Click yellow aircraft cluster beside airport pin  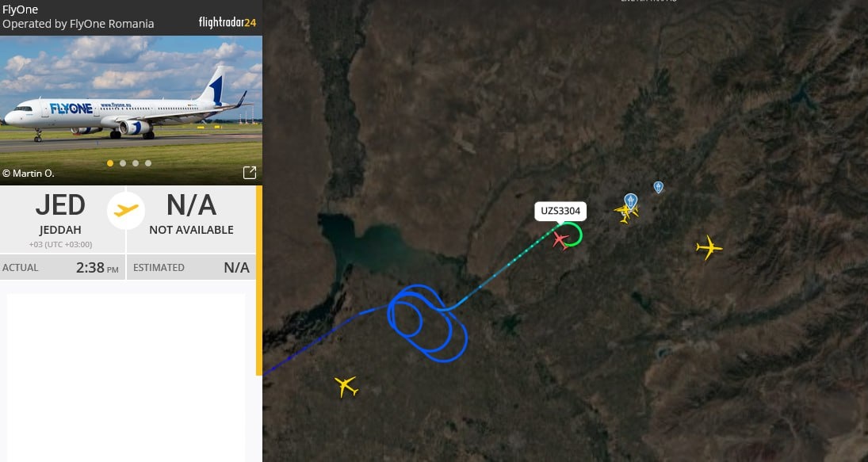(x=625, y=213)
